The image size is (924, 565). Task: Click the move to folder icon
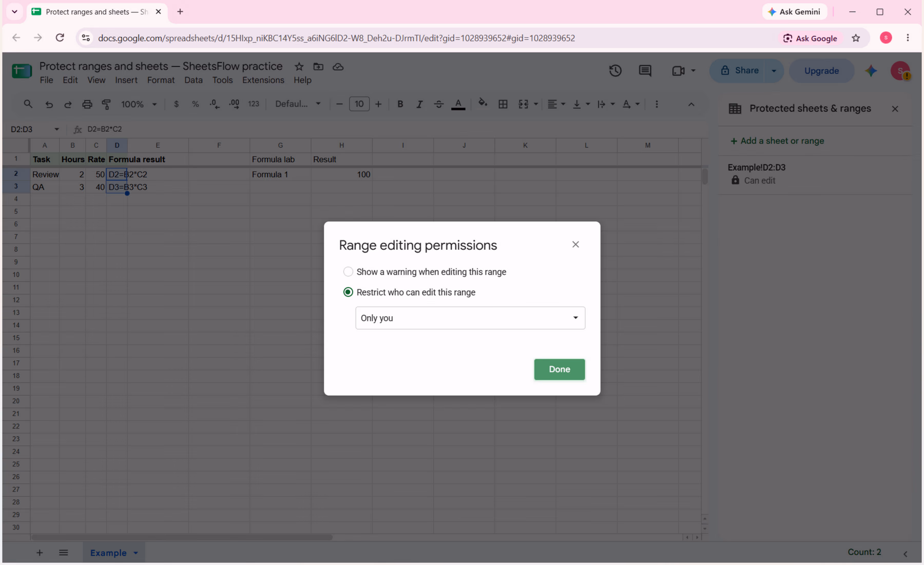click(x=318, y=67)
